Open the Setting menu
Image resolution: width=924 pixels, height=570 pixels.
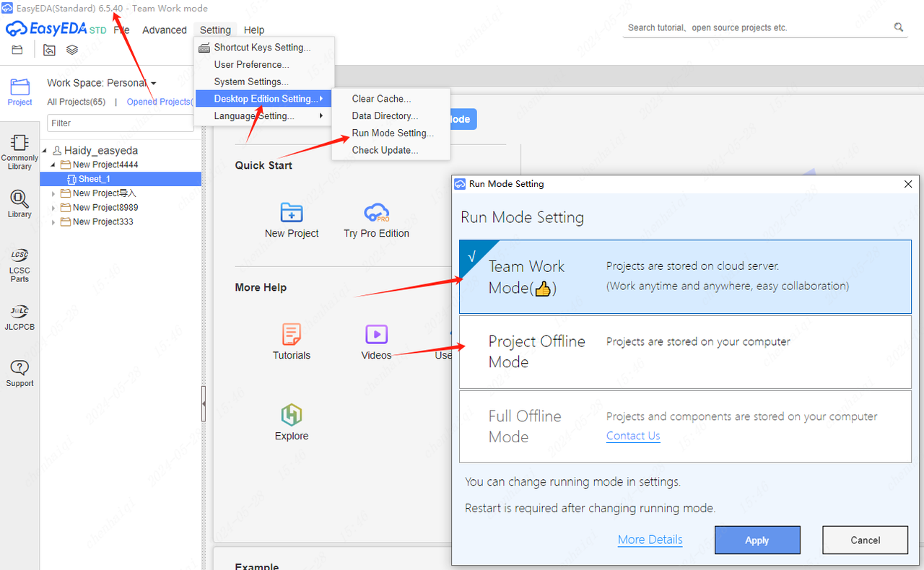215,30
